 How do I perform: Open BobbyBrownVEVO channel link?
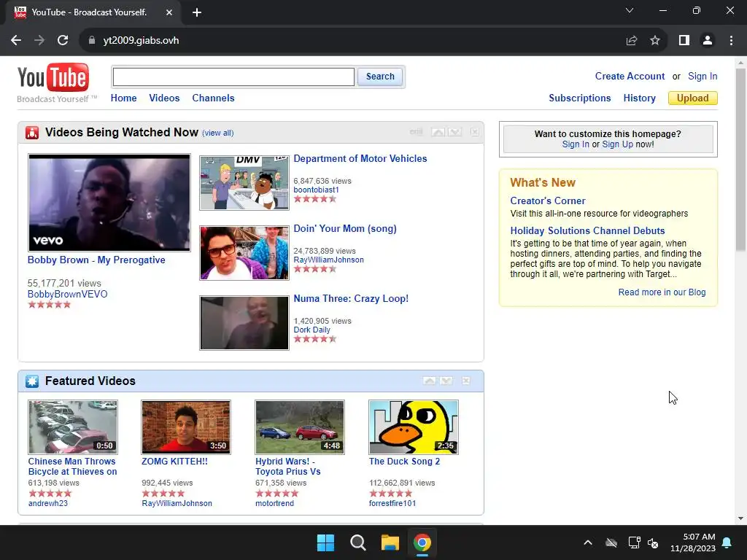68,295
